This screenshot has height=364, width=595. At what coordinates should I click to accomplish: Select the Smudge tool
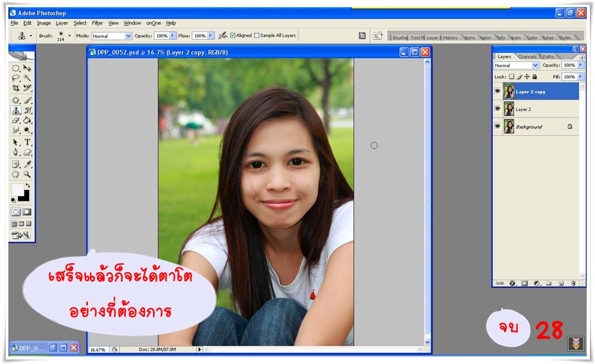[15, 130]
